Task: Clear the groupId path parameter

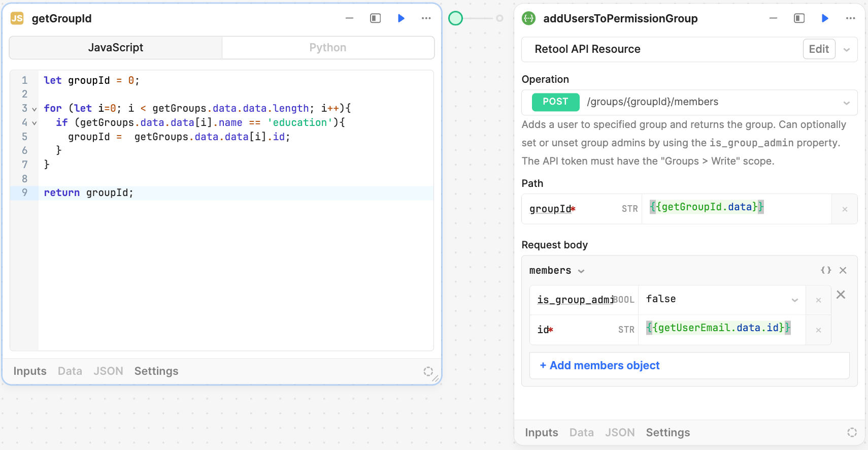Action: [x=845, y=209]
